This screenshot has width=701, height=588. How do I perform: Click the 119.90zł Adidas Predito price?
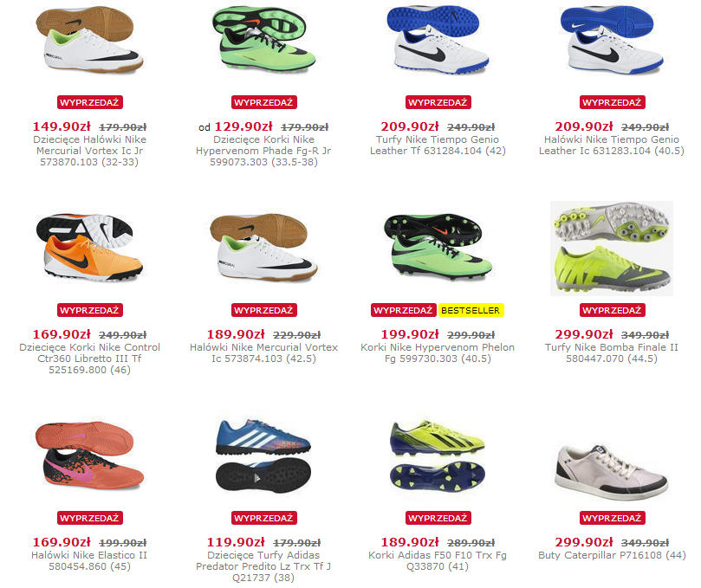click(236, 542)
